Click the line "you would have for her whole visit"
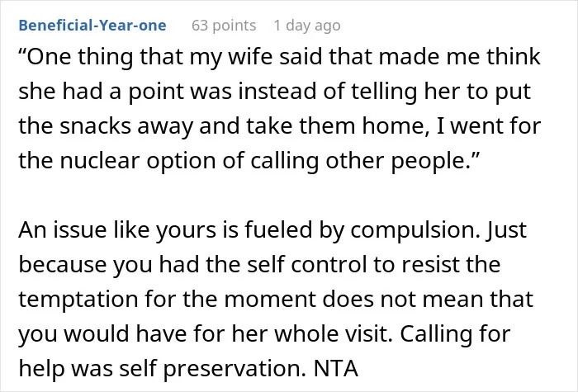 (206, 333)
